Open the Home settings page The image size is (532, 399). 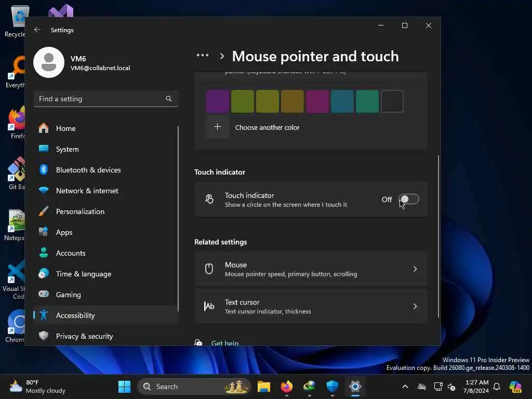coord(106,128)
